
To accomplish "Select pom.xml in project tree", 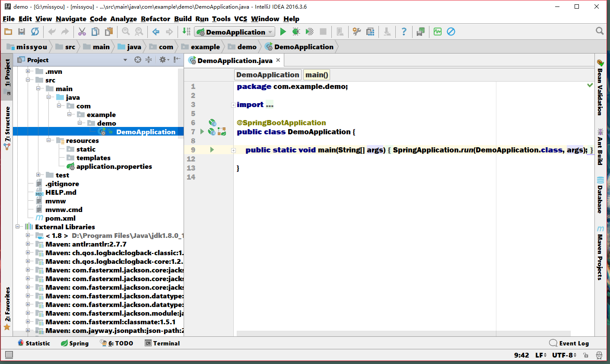I will pos(60,218).
